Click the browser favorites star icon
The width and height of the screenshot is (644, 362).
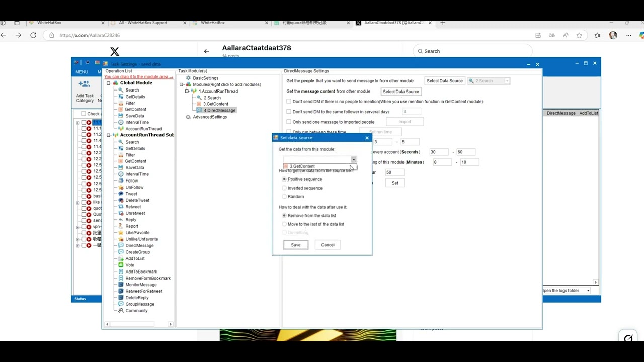(x=579, y=35)
